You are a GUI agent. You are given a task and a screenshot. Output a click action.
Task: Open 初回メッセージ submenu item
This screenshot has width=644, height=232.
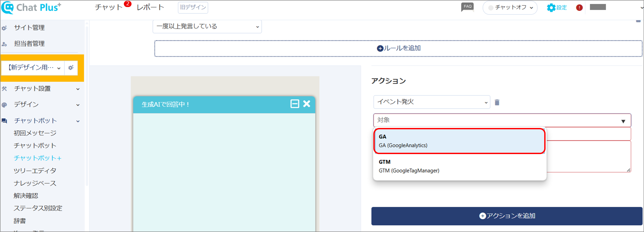(x=35, y=133)
